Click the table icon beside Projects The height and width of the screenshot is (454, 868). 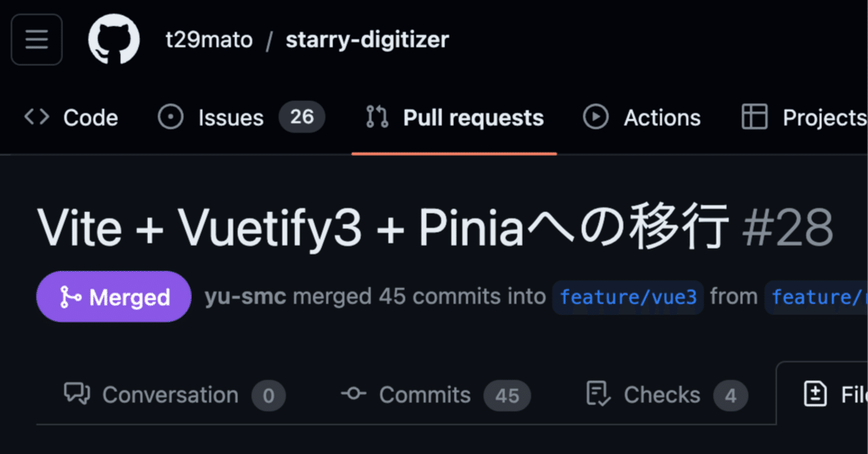tap(754, 117)
